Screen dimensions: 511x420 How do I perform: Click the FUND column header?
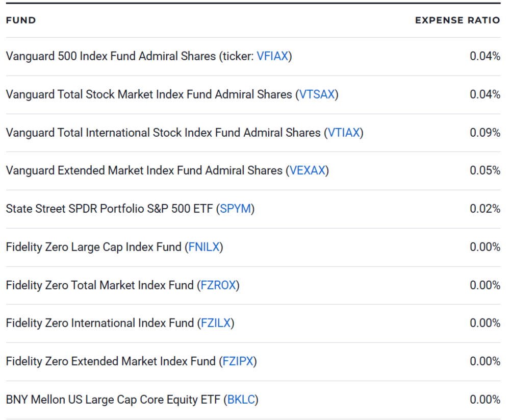(21, 20)
